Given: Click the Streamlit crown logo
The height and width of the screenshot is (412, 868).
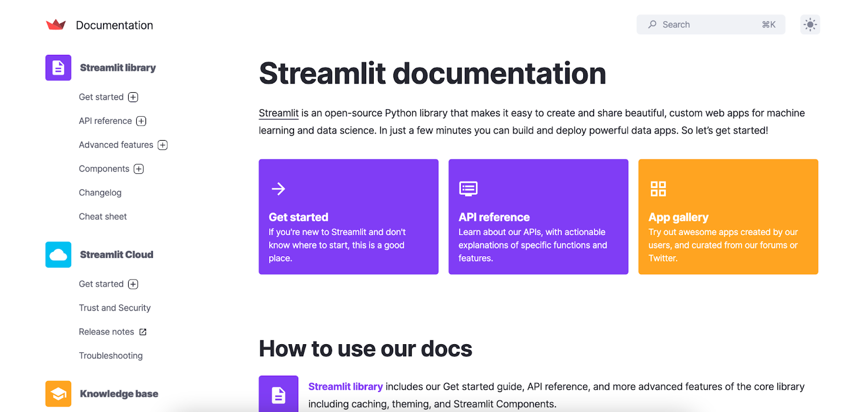Looking at the screenshot, I should pyautogui.click(x=56, y=25).
